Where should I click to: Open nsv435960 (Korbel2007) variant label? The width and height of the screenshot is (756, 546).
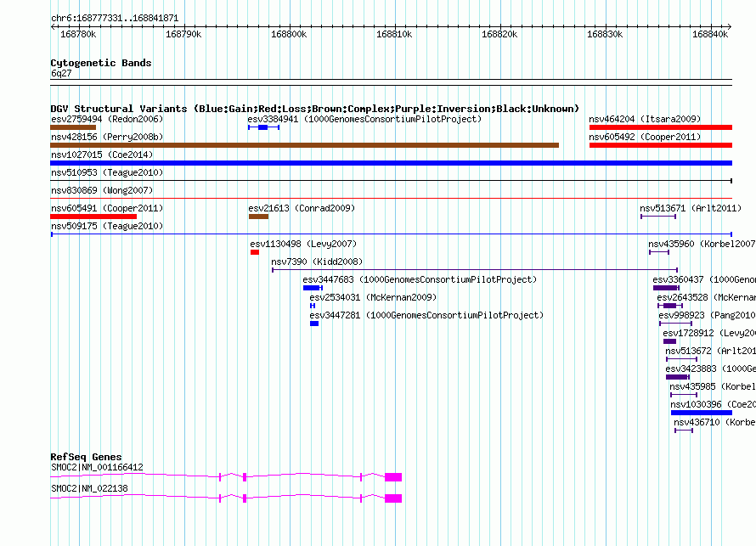pyautogui.click(x=702, y=244)
